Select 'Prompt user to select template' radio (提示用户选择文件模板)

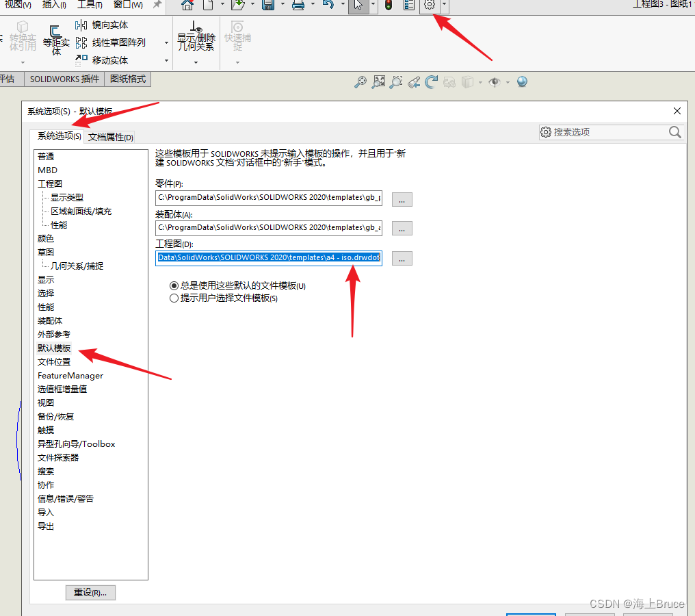point(174,298)
